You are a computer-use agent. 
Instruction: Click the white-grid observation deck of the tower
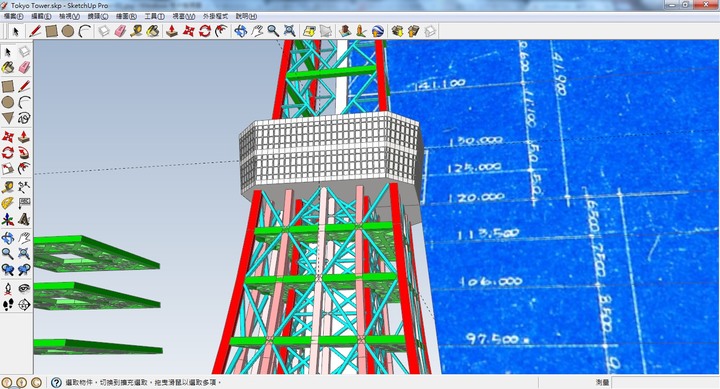(x=330, y=152)
